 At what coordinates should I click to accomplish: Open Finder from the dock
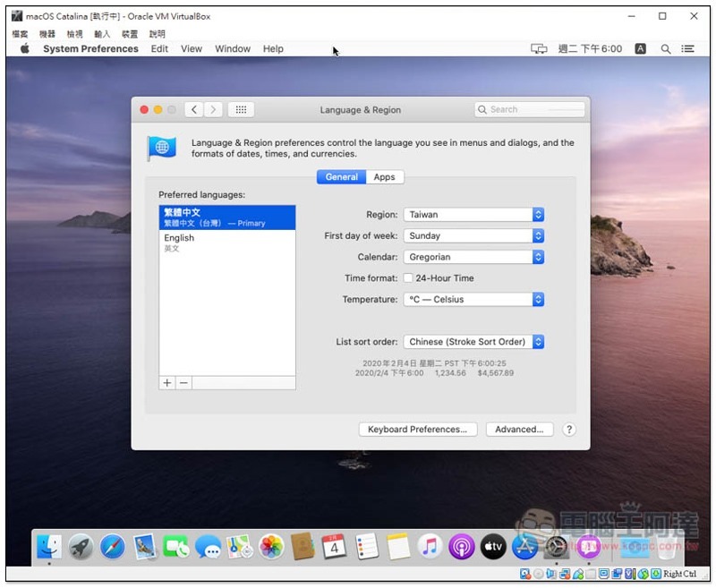coord(50,547)
